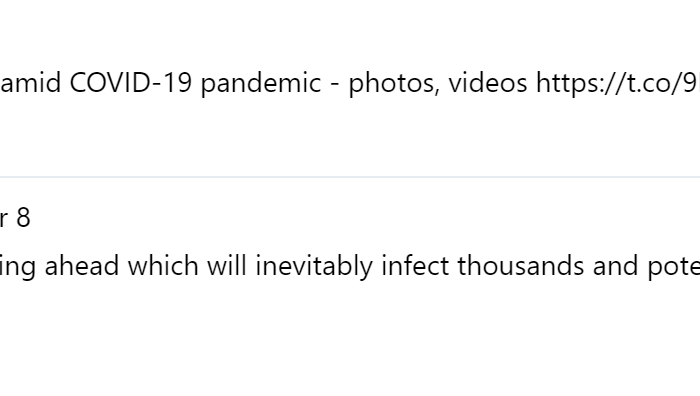Click the word "infect" in second tweet

point(415,266)
